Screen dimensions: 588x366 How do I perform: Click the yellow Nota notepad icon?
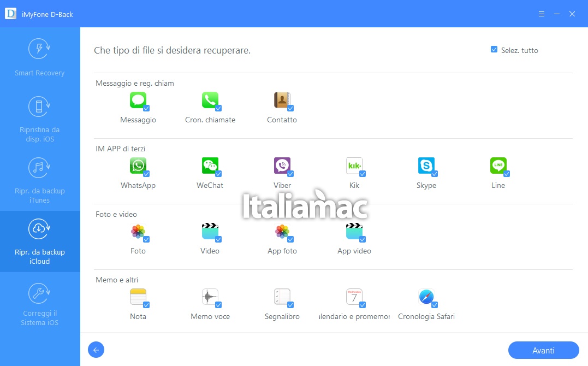pos(138,297)
